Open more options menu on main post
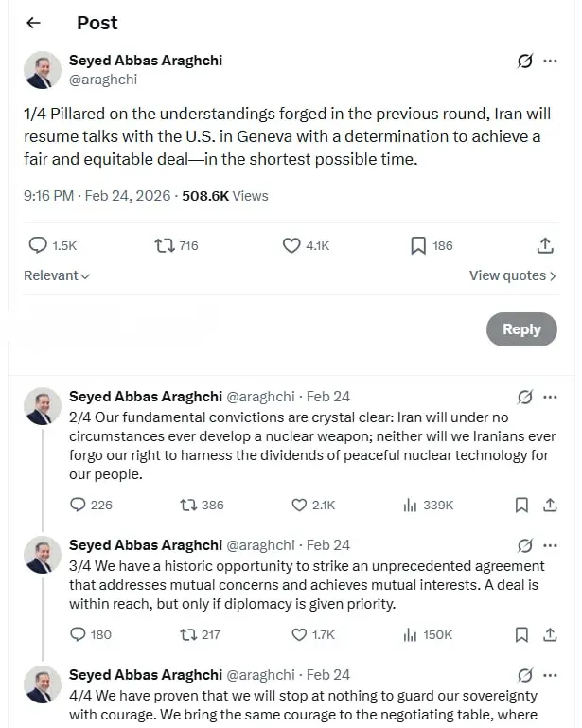The image size is (582, 728). pos(551,62)
